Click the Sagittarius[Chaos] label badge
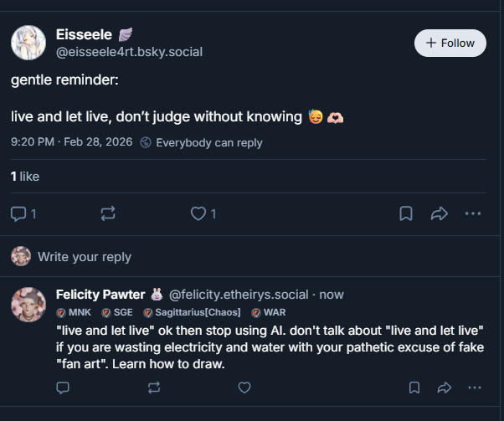The height and width of the screenshot is (421, 504). click(x=193, y=312)
